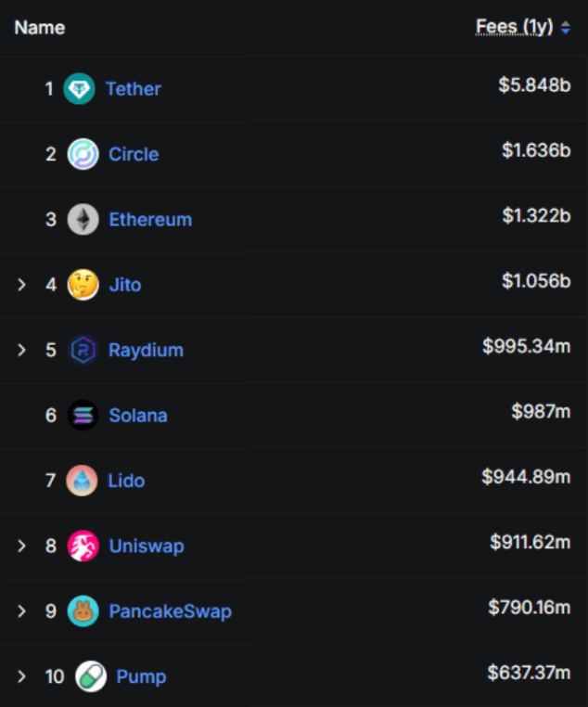Click the Circle logo icon

[x=83, y=154]
